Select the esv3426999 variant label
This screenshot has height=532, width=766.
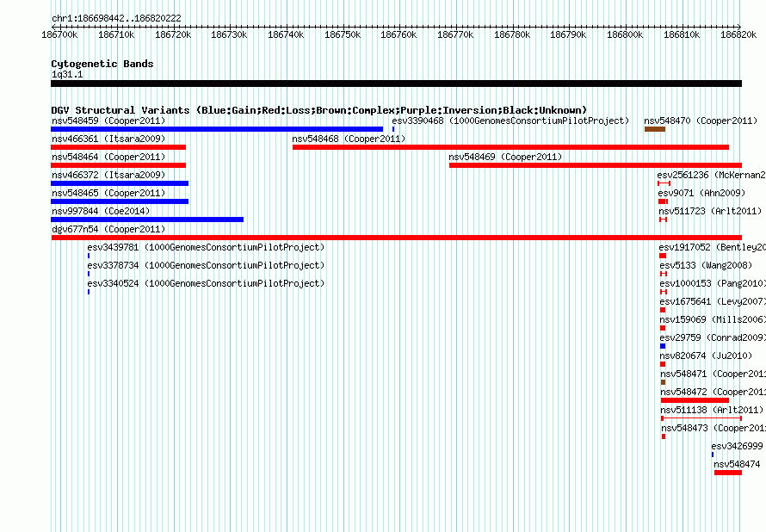(738, 446)
